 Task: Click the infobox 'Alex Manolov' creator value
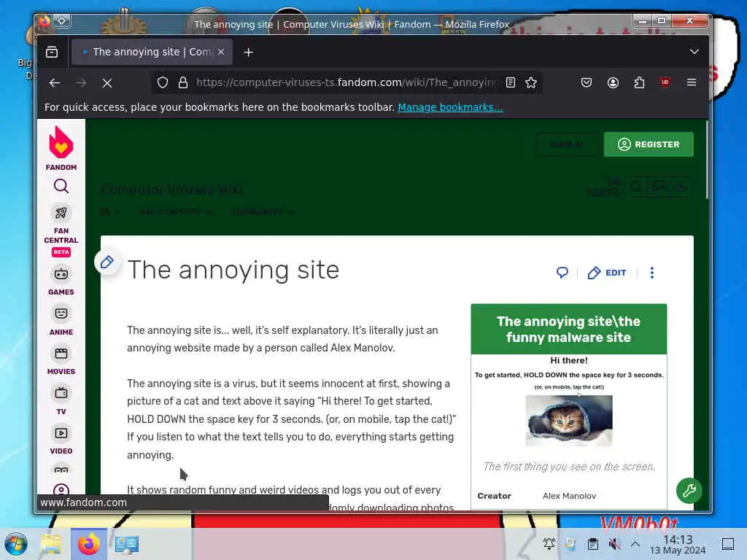[569, 496]
